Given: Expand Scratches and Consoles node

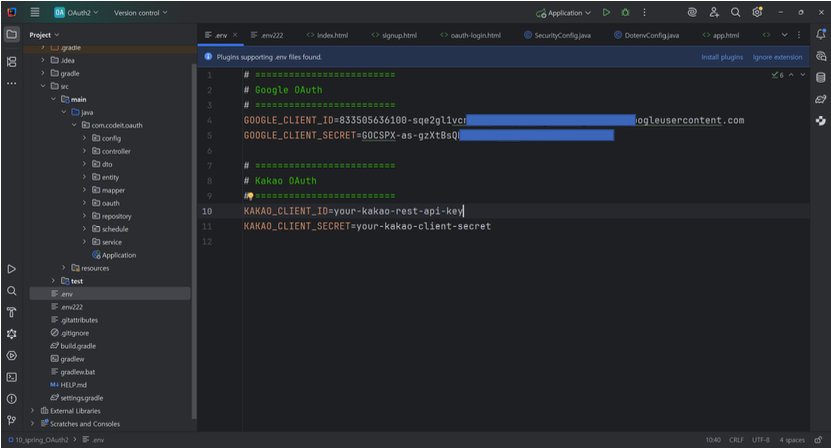Looking at the screenshot, I should [32, 424].
